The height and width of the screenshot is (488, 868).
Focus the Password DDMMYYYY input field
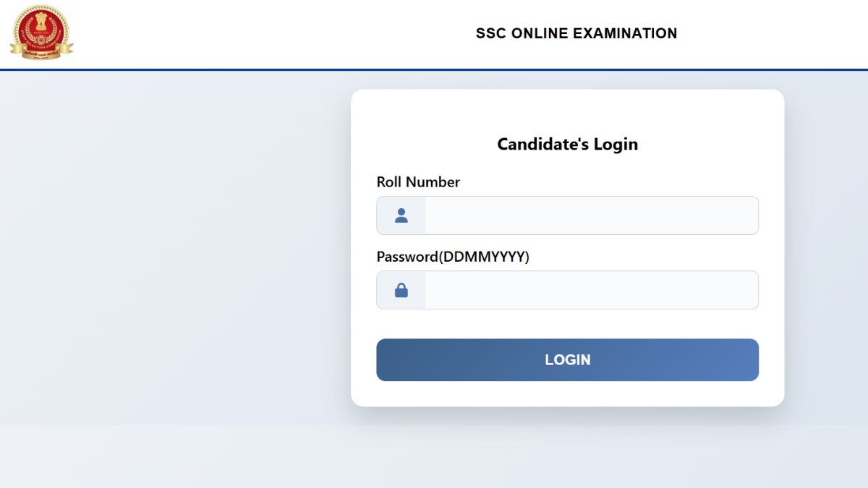pyautogui.click(x=590, y=290)
